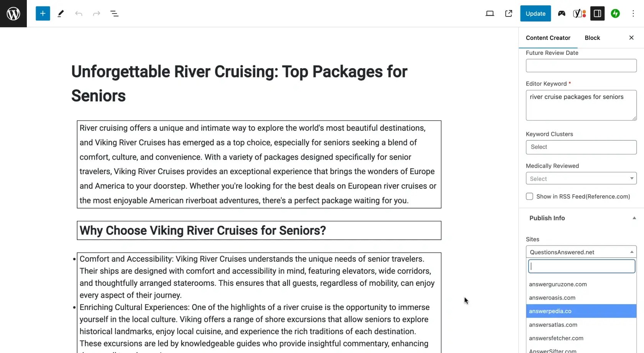Switch to the Content Creator tab

coord(548,38)
